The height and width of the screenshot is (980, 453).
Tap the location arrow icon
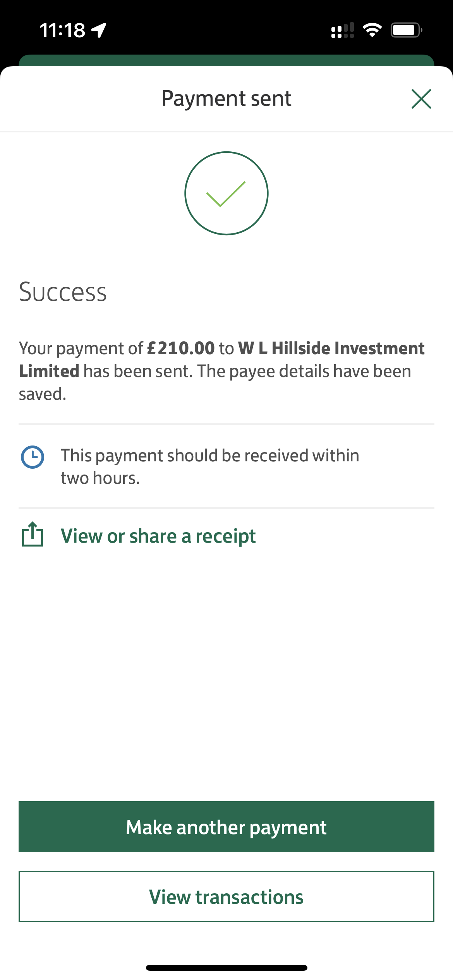click(99, 30)
